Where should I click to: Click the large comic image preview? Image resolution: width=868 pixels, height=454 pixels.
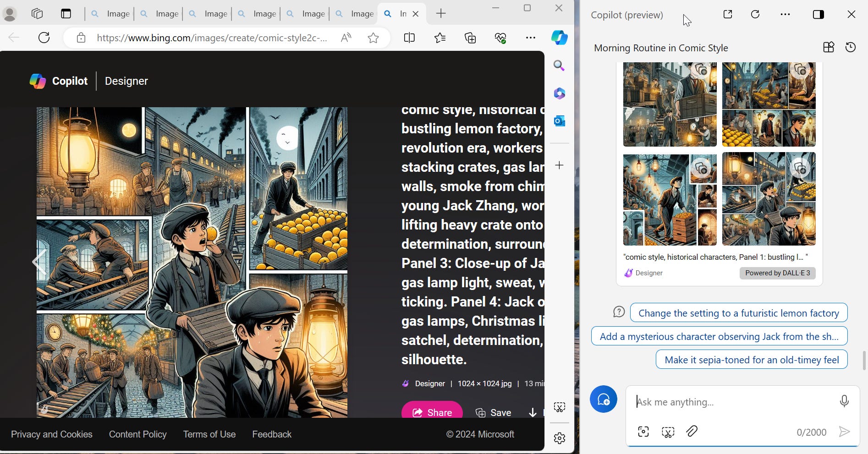(x=192, y=262)
